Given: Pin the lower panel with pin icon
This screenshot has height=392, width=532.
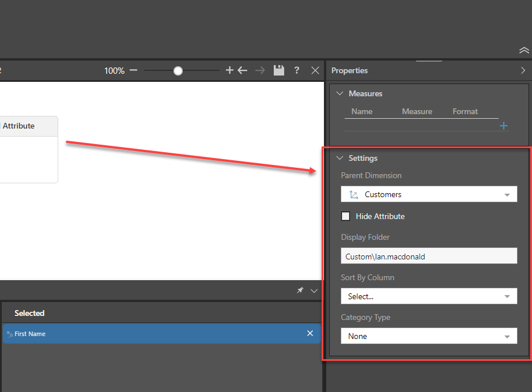Looking at the screenshot, I should [300, 291].
